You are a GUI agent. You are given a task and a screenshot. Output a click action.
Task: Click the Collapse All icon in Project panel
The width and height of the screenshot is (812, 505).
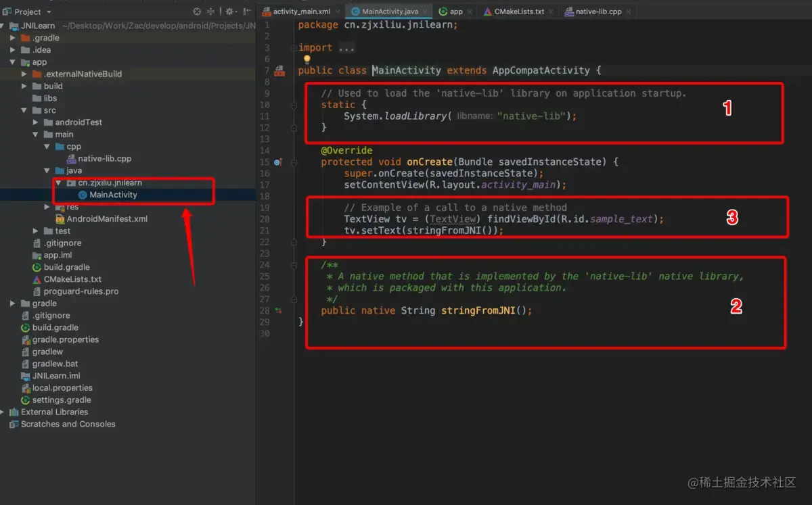[x=211, y=11]
